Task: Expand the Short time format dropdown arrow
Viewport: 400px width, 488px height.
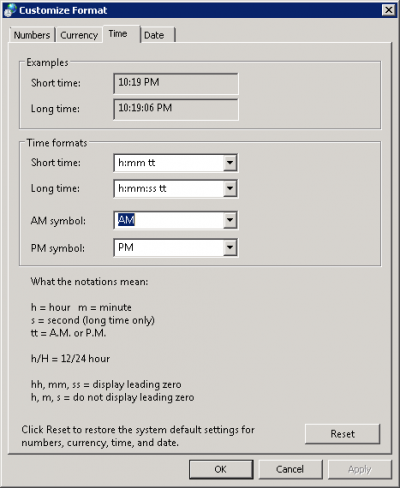Action: point(230,163)
